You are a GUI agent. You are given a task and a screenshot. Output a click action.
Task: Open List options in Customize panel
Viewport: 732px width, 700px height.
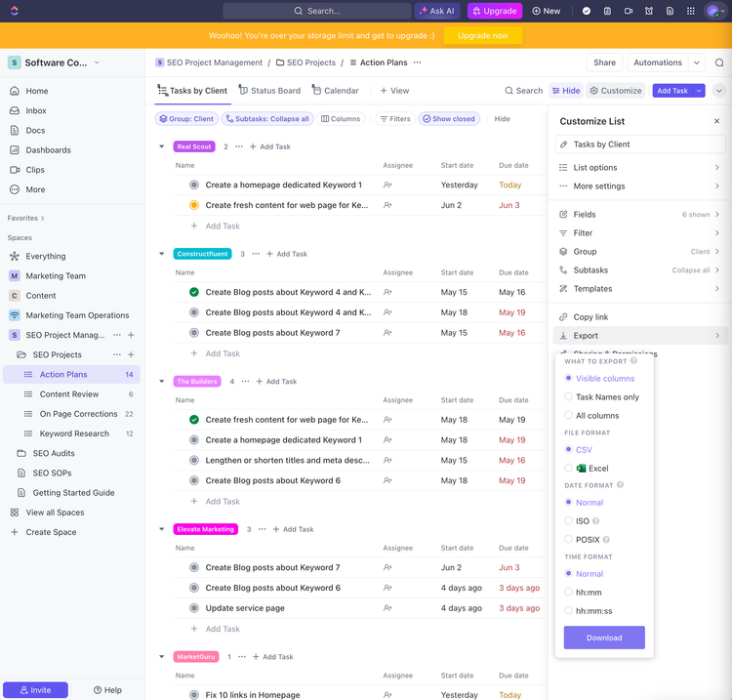pos(639,168)
